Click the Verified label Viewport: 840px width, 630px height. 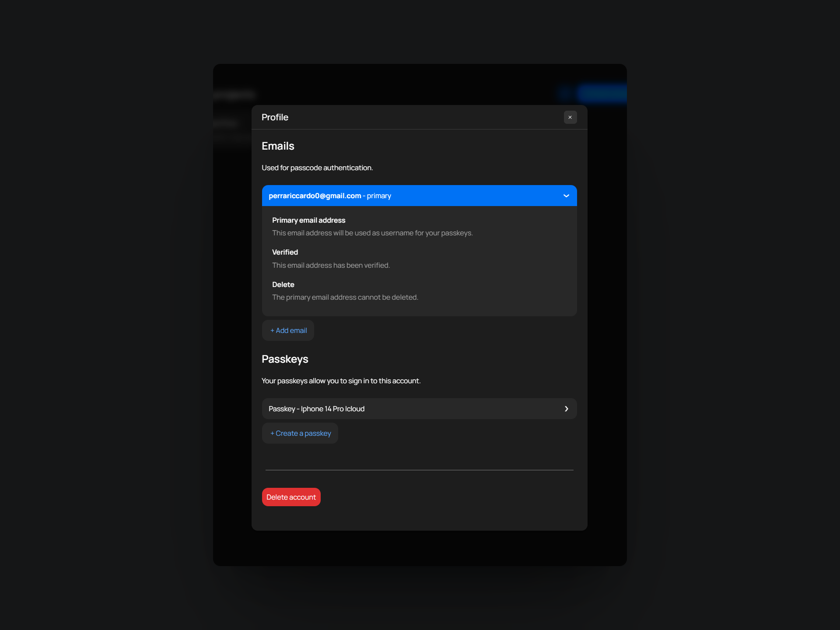click(285, 252)
